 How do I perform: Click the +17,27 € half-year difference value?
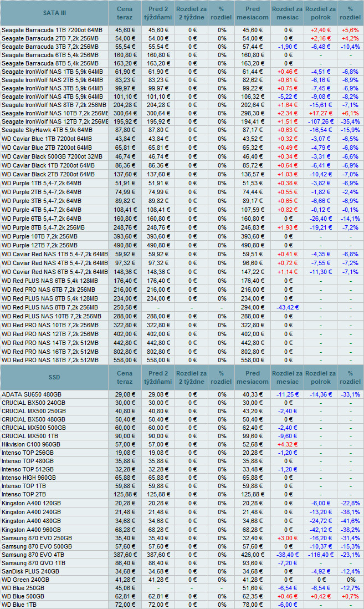click(x=321, y=113)
